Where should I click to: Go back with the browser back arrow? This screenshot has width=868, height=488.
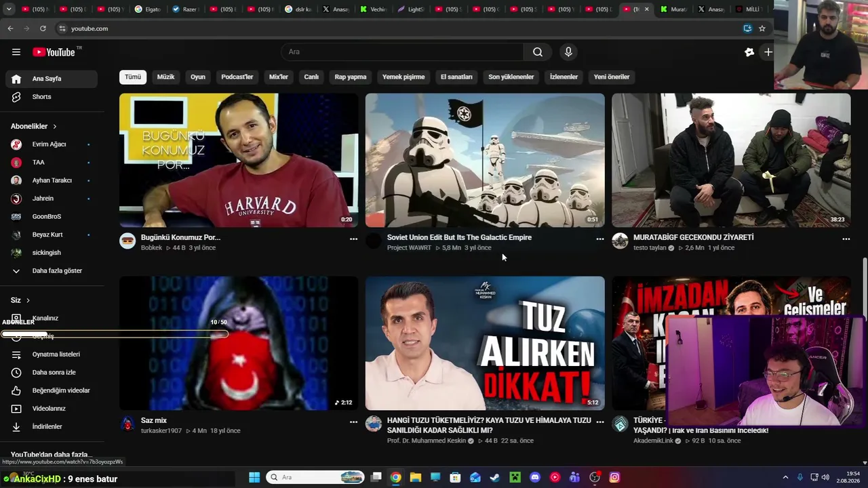click(x=10, y=28)
